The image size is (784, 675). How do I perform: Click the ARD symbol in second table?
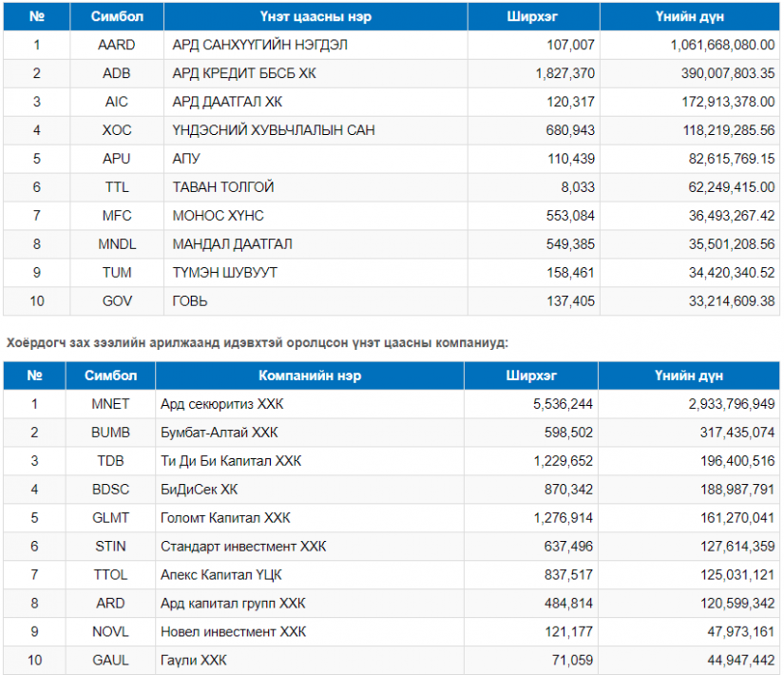(x=110, y=604)
